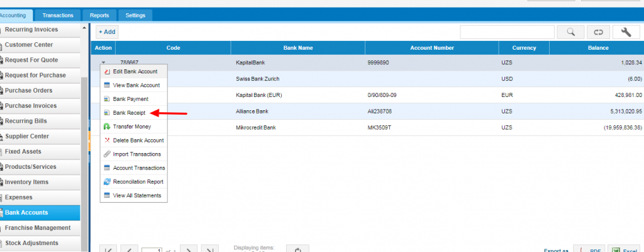The width and height of the screenshot is (644, 252).
Task: Click the page number input box
Action: [152, 250]
